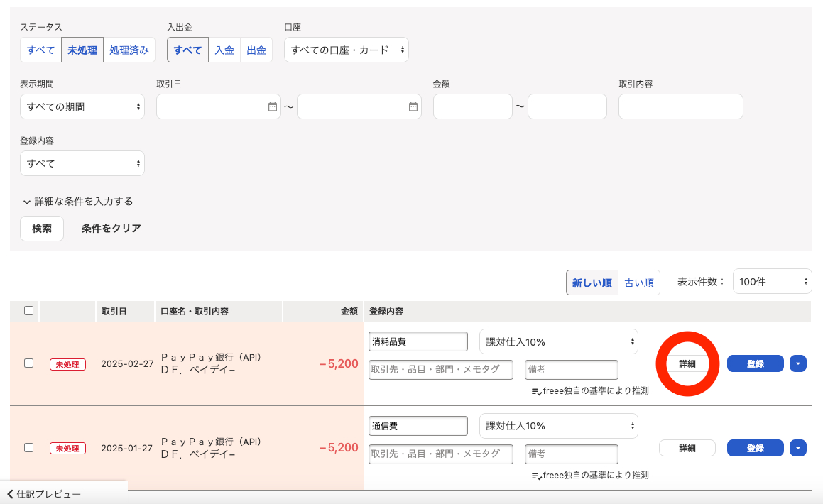This screenshot has height=504, width=823.
Task: Check the 2025-01-27 transaction row checkbox
Action: [27, 447]
